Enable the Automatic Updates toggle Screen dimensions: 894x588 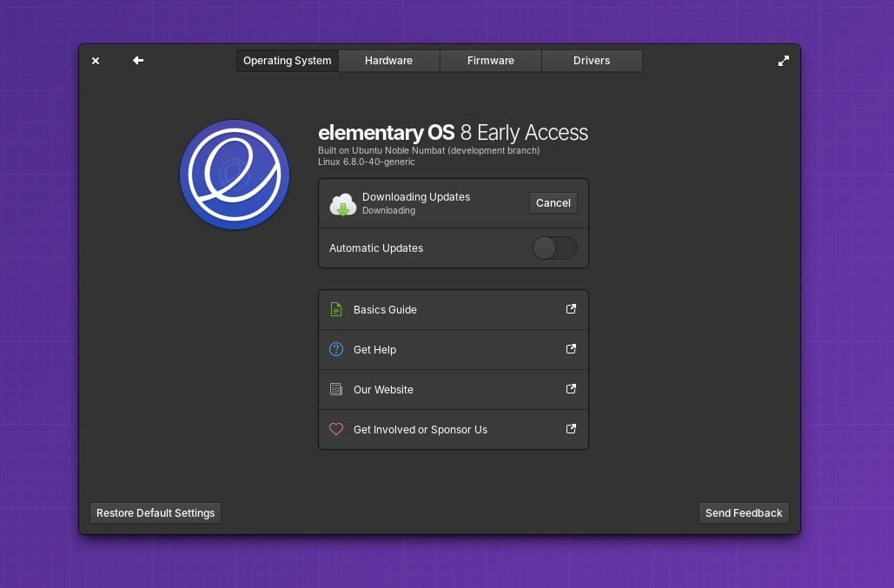coord(554,248)
